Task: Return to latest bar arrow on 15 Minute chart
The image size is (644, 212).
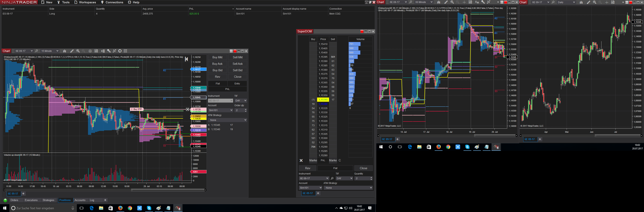Action: [186, 59]
